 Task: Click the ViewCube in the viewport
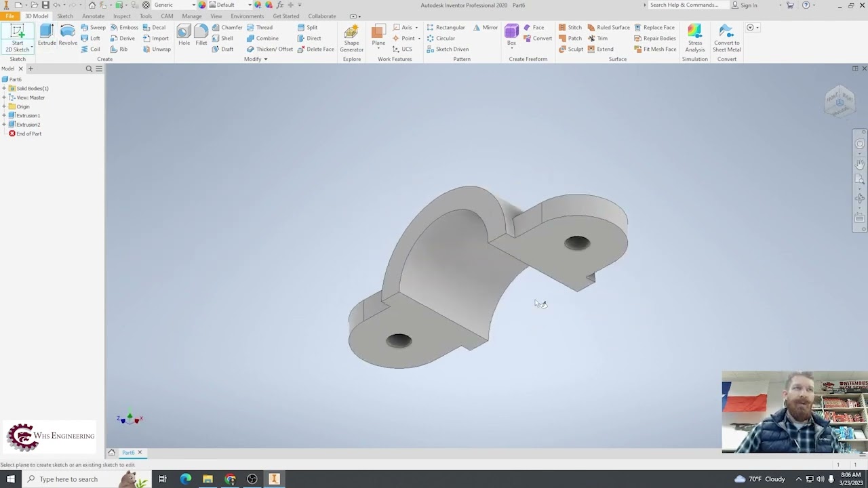tap(840, 101)
